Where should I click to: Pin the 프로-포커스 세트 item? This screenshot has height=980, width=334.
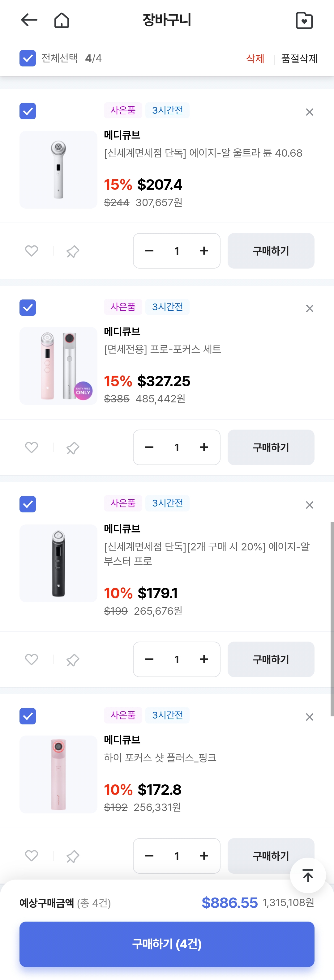pyautogui.click(x=73, y=448)
